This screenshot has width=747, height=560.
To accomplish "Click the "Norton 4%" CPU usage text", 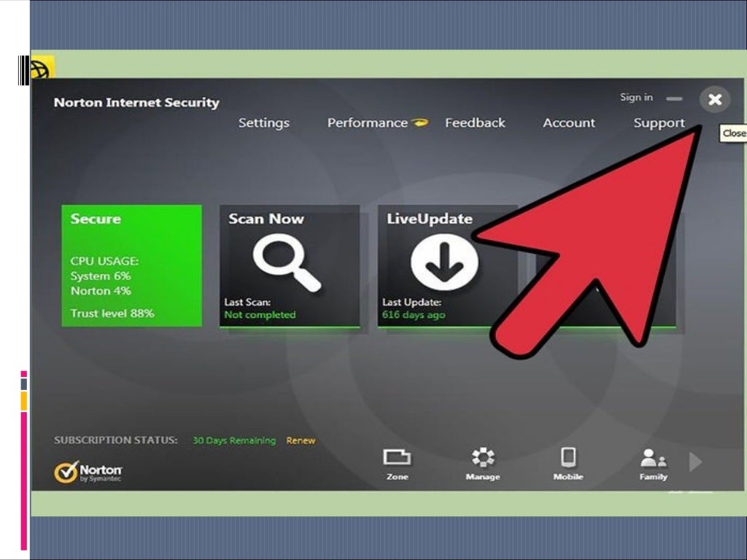I will tap(101, 291).
